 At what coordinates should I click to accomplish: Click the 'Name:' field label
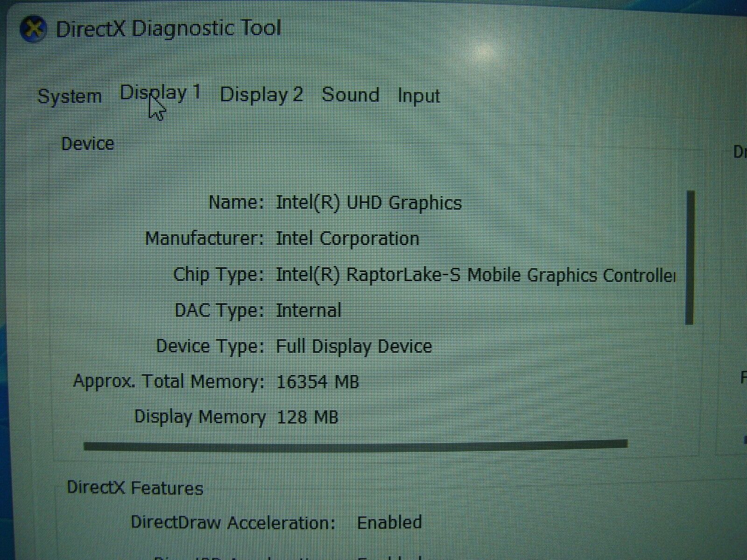pos(236,203)
